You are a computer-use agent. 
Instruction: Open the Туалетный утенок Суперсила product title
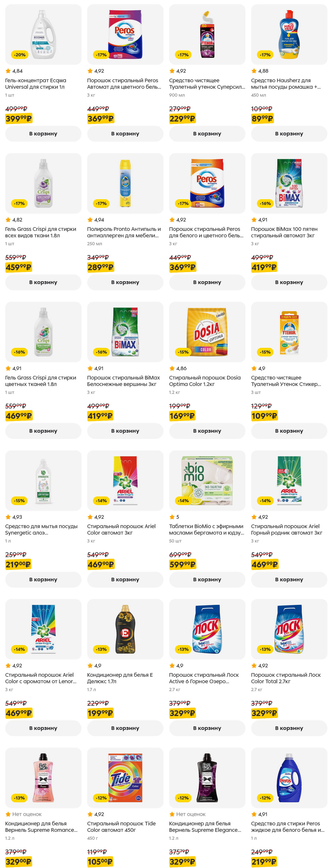point(207,84)
